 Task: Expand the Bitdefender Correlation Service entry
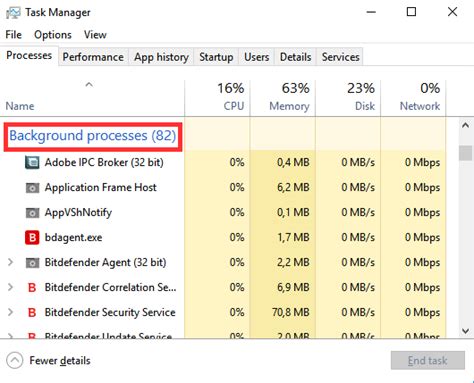[10, 287]
